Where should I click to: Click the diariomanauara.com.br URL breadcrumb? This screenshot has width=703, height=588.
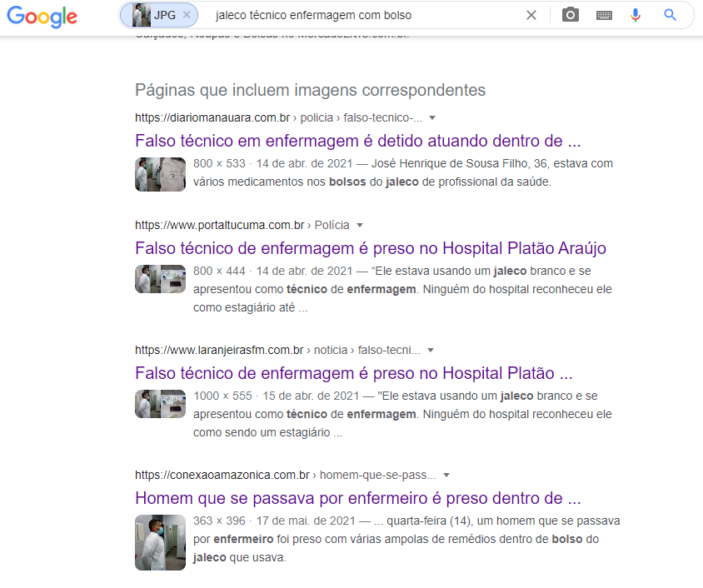coord(278,118)
